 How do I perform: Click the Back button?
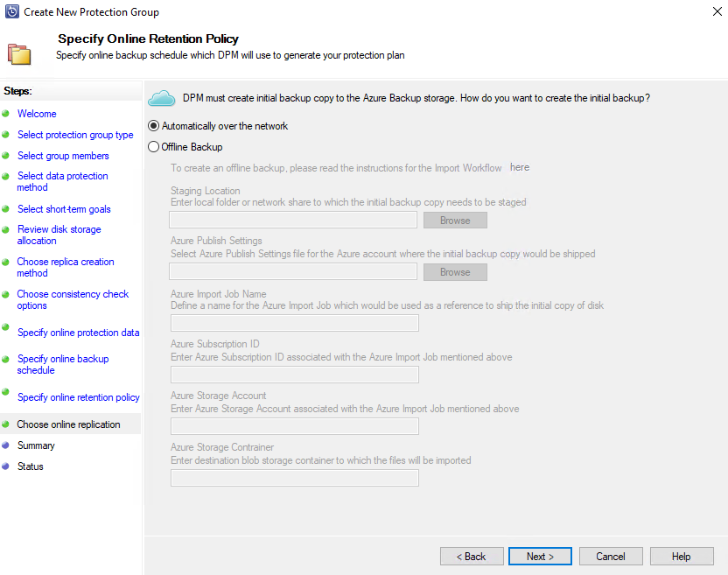pyautogui.click(x=472, y=557)
